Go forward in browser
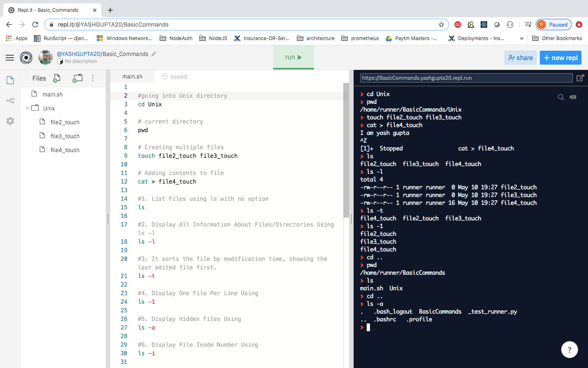This screenshot has width=588, height=368. pyautogui.click(x=22, y=25)
